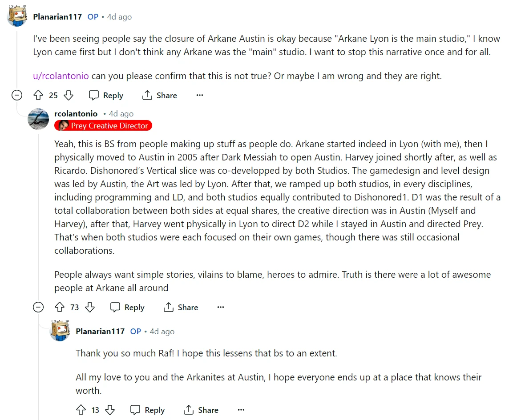Open more options on rcolantonio's reply
This screenshot has width=509, height=420.
coord(221,307)
